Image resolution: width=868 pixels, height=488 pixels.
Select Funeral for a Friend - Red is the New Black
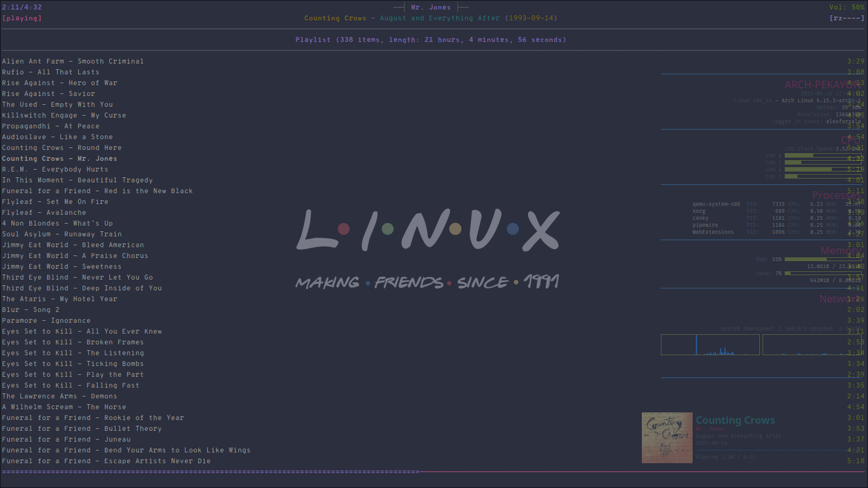click(97, 191)
